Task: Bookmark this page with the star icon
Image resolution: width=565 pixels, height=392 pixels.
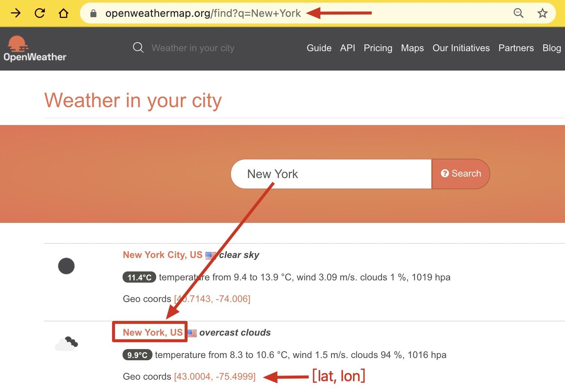Action: [542, 13]
